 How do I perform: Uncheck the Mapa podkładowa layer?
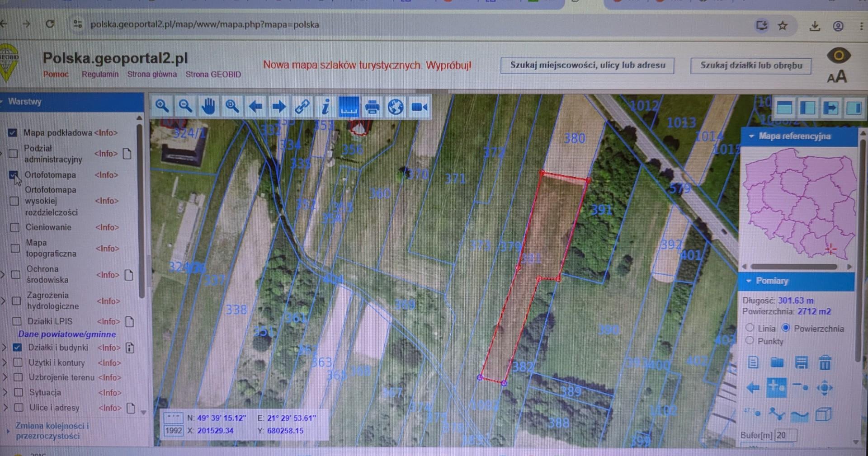pos(13,132)
